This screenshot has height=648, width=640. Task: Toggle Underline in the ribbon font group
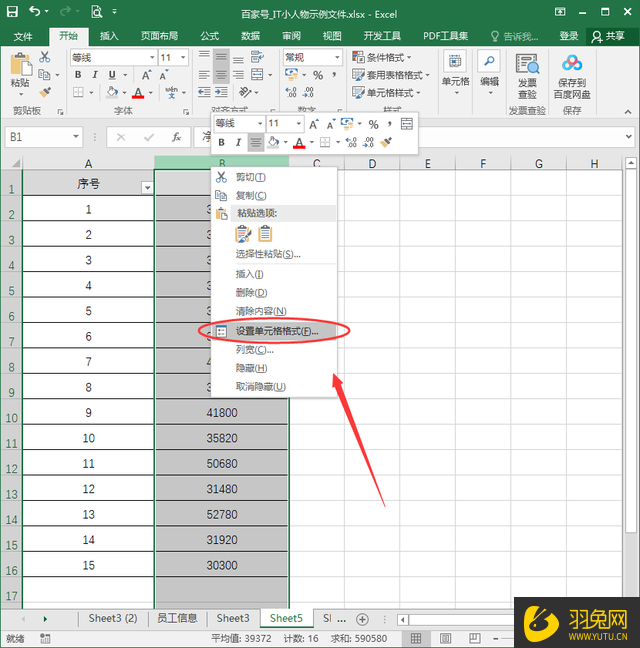point(112,75)
